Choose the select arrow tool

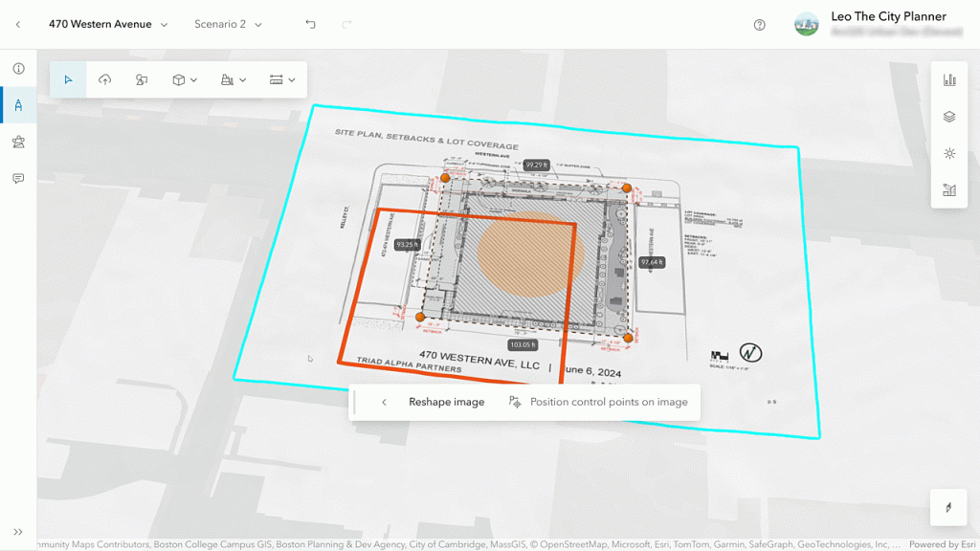click(68, 79)
